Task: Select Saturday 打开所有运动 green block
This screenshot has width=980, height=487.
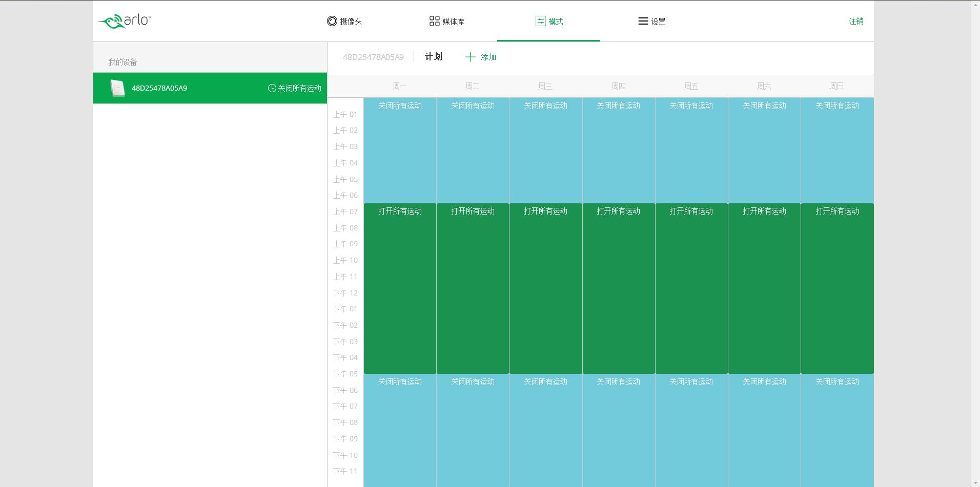Action: (x=764, y=288)
